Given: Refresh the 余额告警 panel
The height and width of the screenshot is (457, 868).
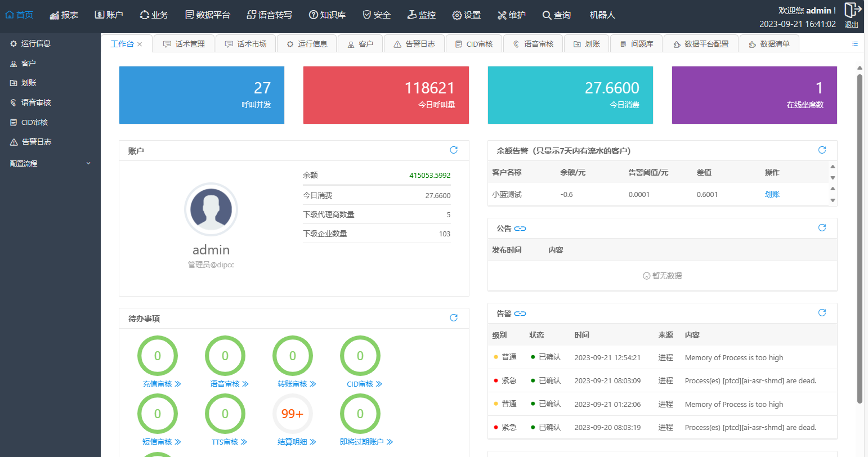Looking at the screenshot, I should tap(822, 150).
